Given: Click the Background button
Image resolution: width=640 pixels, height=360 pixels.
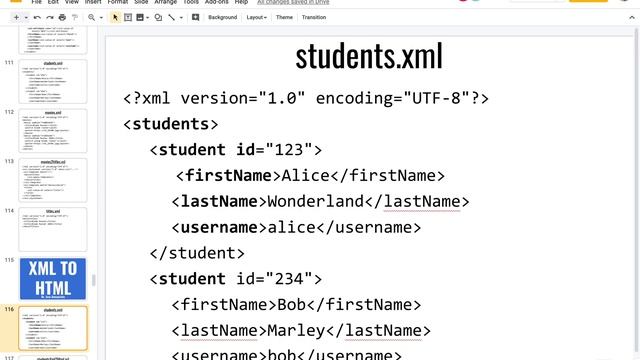Looking at the screenshot, I should 222,18.
